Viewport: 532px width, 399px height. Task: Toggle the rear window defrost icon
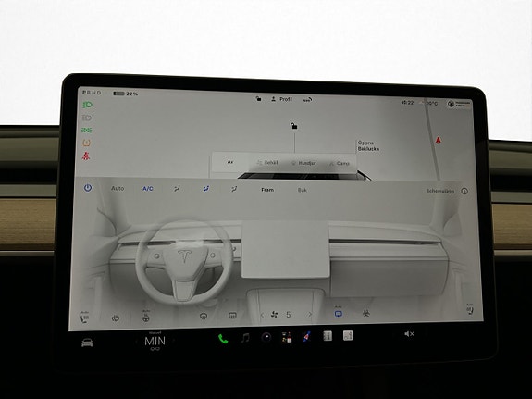pos(232,316)
